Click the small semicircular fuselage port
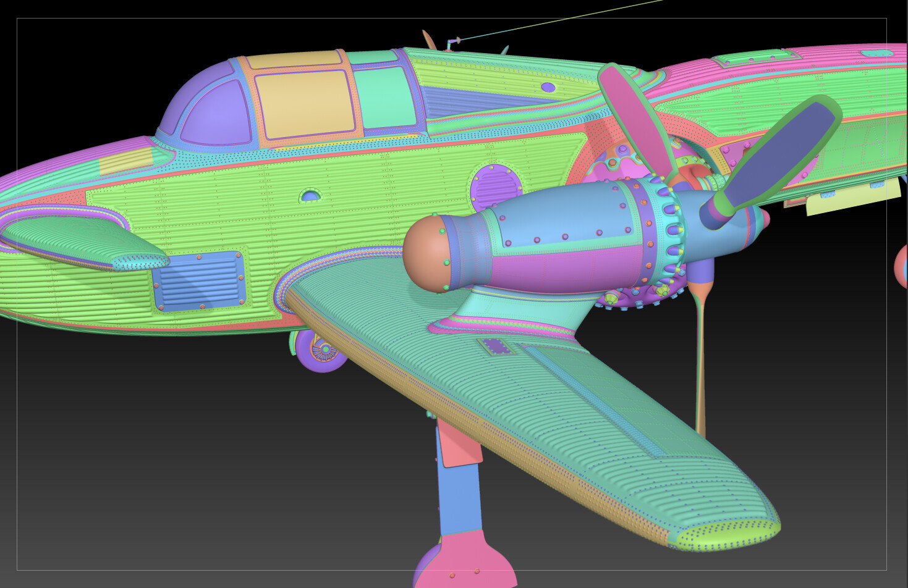The height and width of the screenshot is (588, 908). pyautogui.click(x=310, y=196)
